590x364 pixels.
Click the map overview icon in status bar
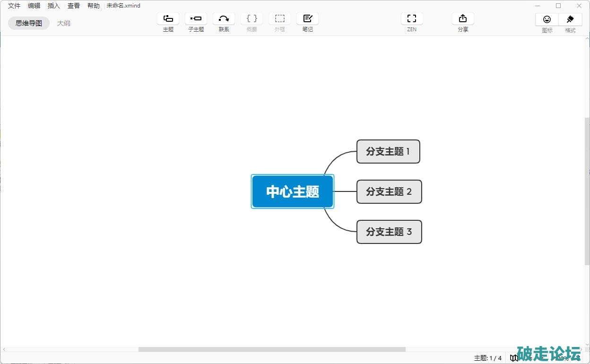click(514, 358)
